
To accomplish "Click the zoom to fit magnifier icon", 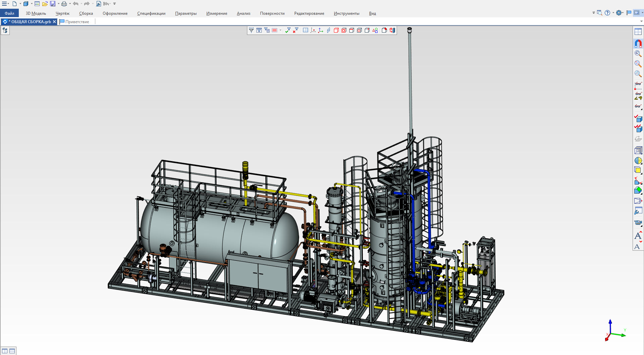I will [638, 63].
